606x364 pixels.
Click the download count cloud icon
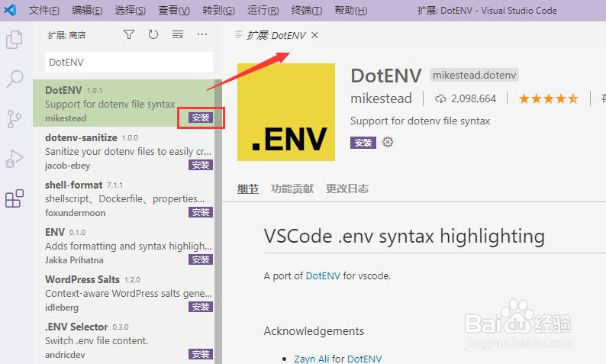click(x=440, y=99)
